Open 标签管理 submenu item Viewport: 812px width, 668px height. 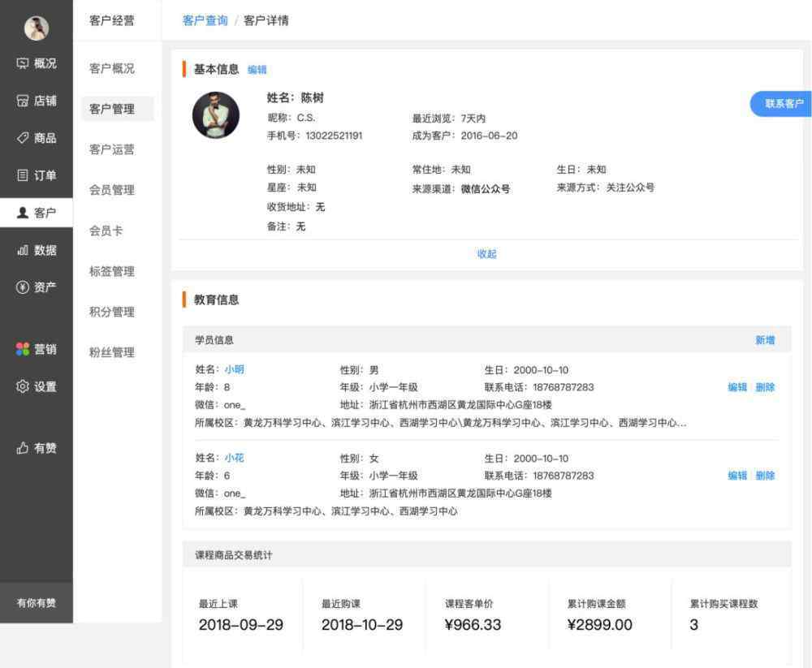point(112,271)
